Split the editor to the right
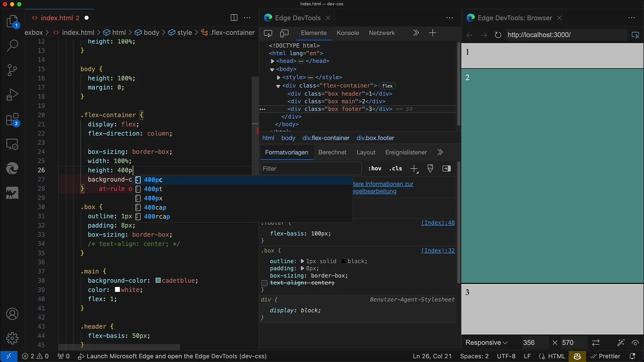 click(x=234, y=18)
